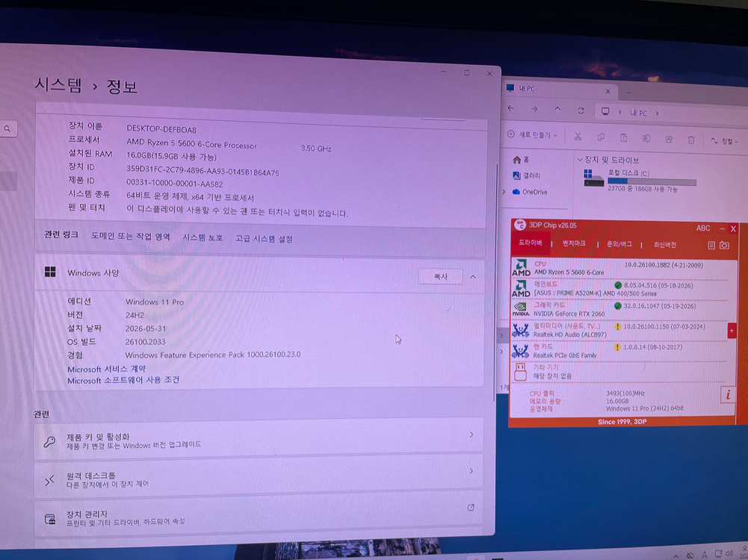Click the 복사 button in Windows 사양
Screen dimensions: 748x560
440,277
